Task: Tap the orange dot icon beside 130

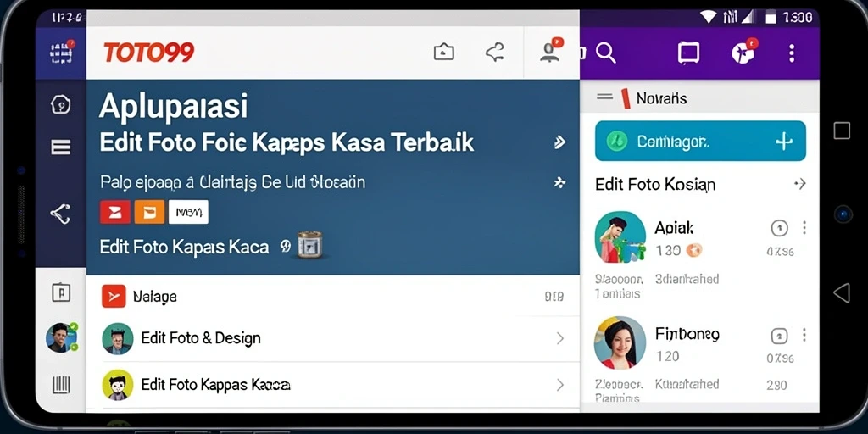Action: coord(694,250)
